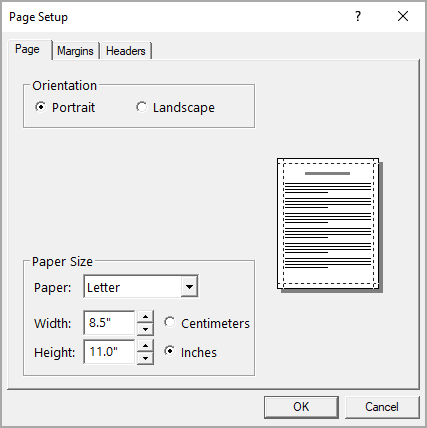Image resolution: width=427 pixels, height=428 pixels.
Task: Decrease the Height value with down arrow
Action: click(x=145, y=358)
